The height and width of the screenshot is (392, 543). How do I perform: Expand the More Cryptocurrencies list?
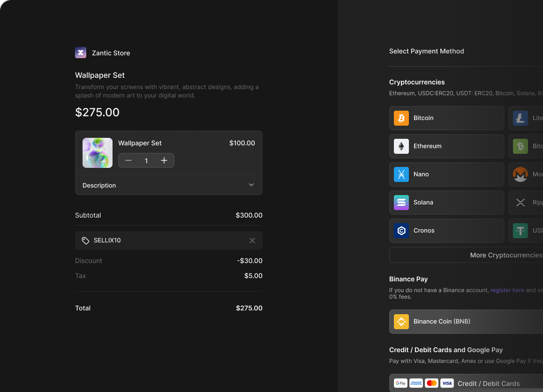click(505, 255)
